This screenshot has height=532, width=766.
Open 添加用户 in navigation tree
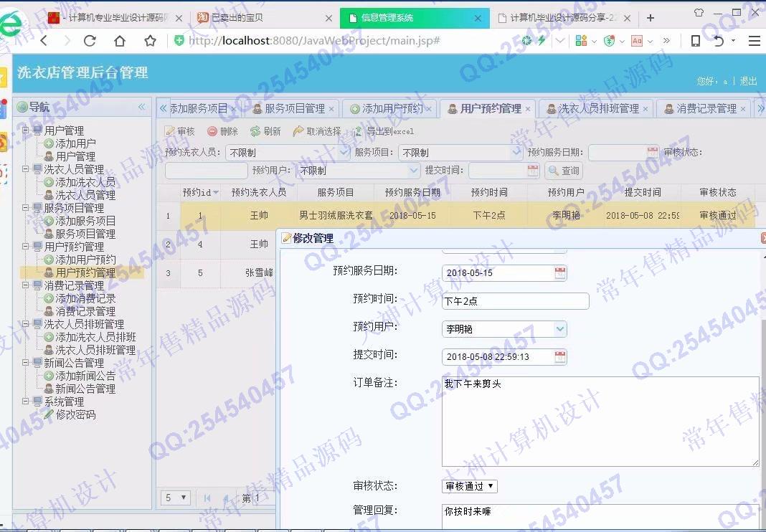tap(75, 143)
